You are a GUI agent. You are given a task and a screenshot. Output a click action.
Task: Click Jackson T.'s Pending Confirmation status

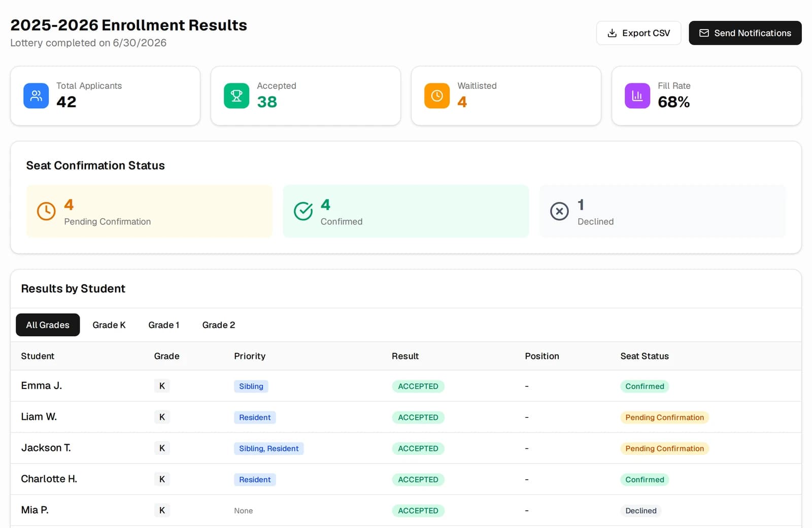pyautogui.click(x=665, y=448)
